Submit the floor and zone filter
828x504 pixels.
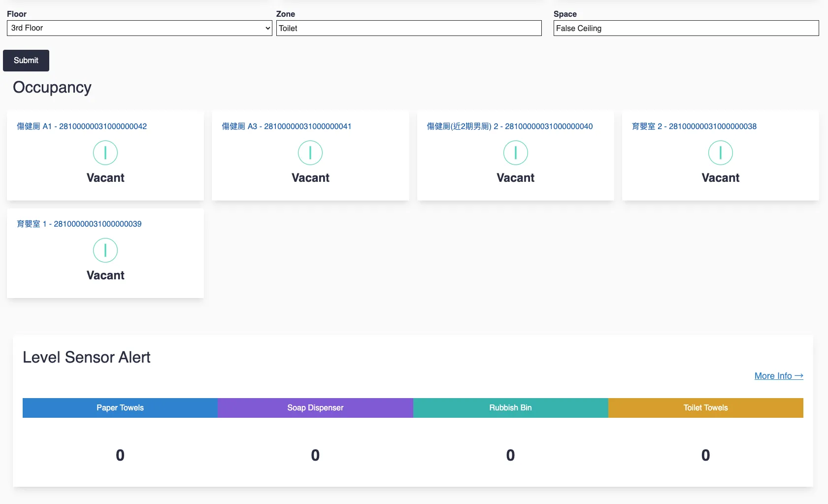[26, 61]
